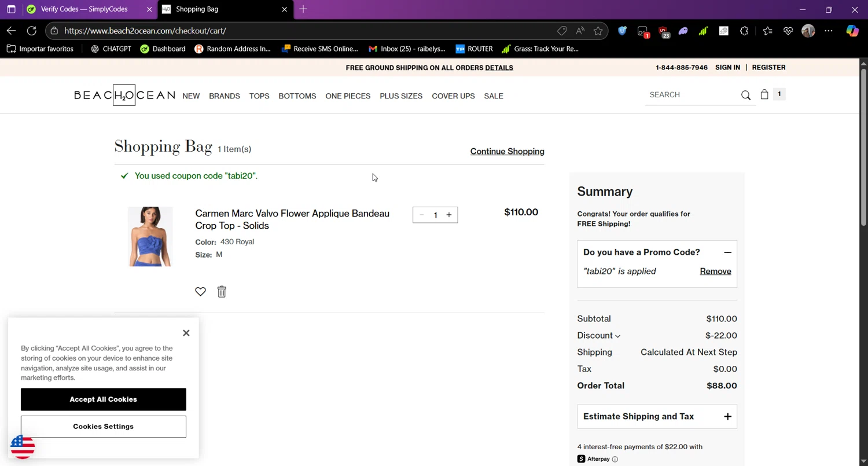Open the ROUTER bookmark
The width and height of the screenshot is (868, 466).
tap(474, 49)
